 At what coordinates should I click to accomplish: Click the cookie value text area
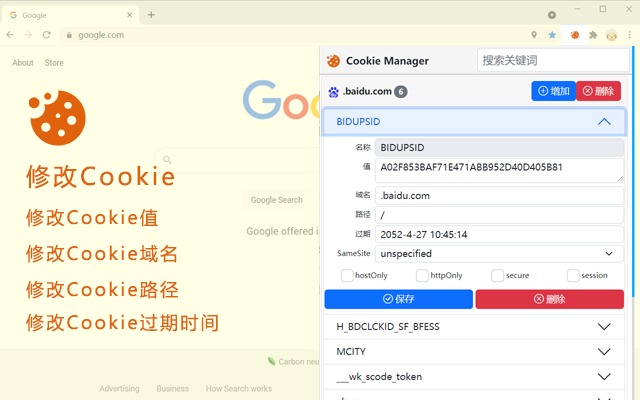pos(499,170)
